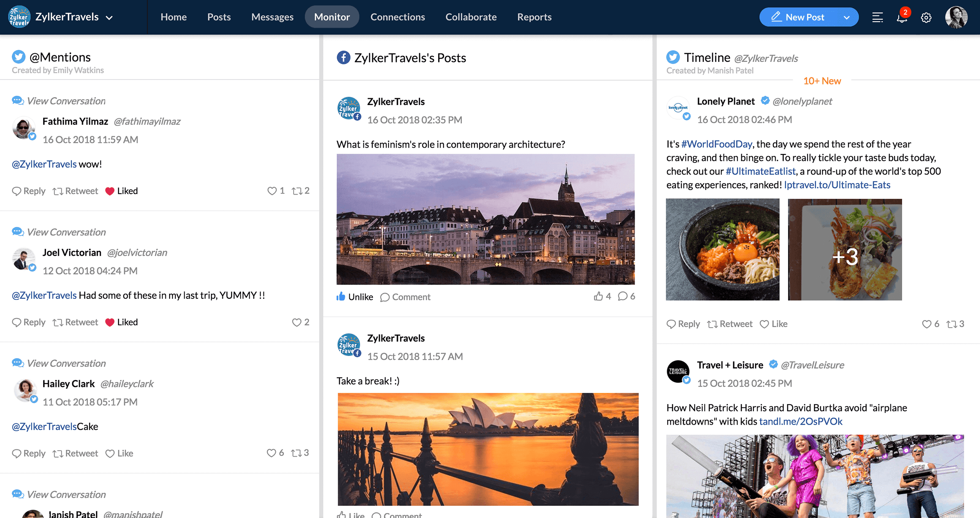View Conversation for Fathima Yilmaz's tweet
Screen dimensions: 980x518
click(59, 101)
